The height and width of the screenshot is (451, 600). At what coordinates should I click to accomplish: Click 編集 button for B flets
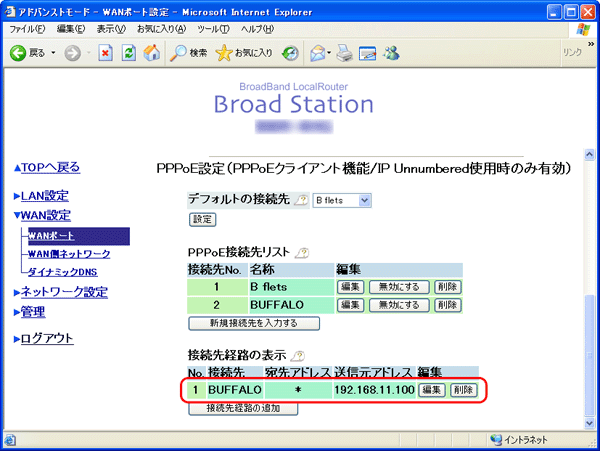350,287
